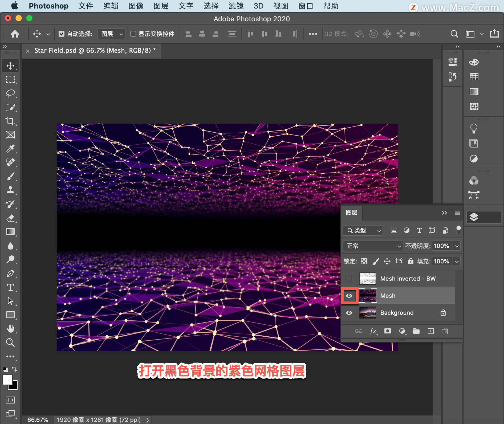
Task: Activate the Eraser tool
Action: coord(10,218)
